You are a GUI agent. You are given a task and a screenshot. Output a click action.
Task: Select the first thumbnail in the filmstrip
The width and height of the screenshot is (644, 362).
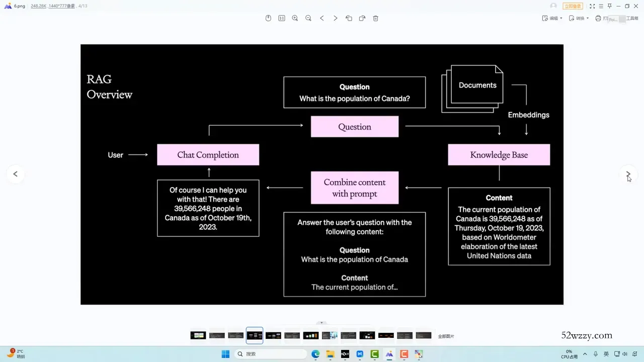coord(198,335)
